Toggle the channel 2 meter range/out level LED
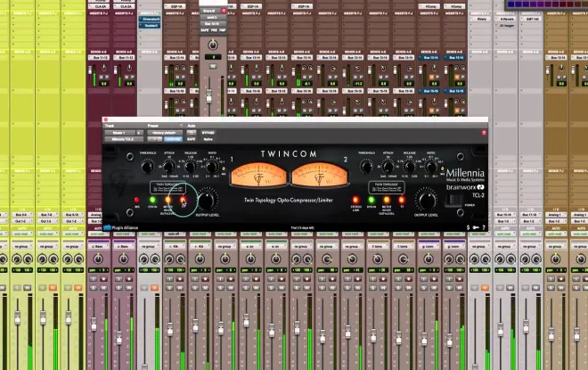 click(x=387, y=200)
